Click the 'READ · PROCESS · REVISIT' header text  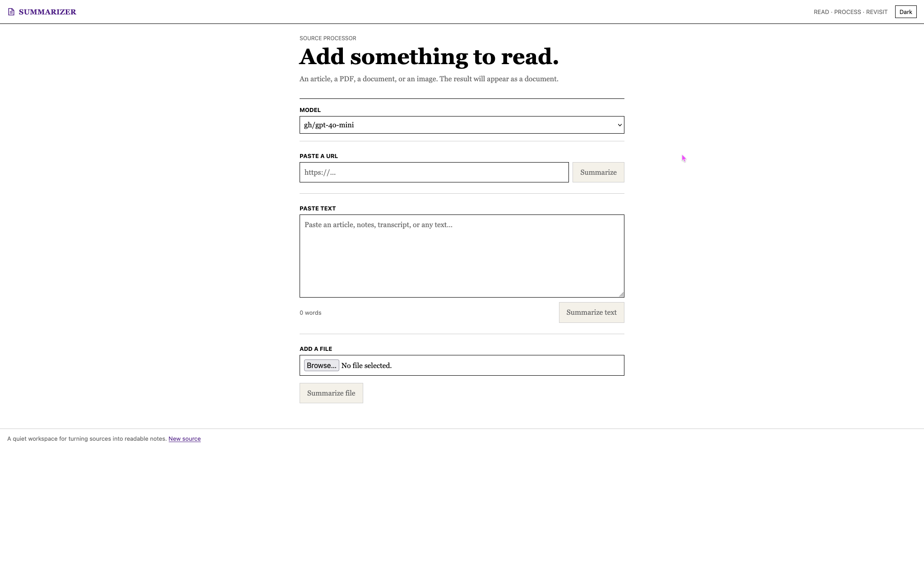850,12
